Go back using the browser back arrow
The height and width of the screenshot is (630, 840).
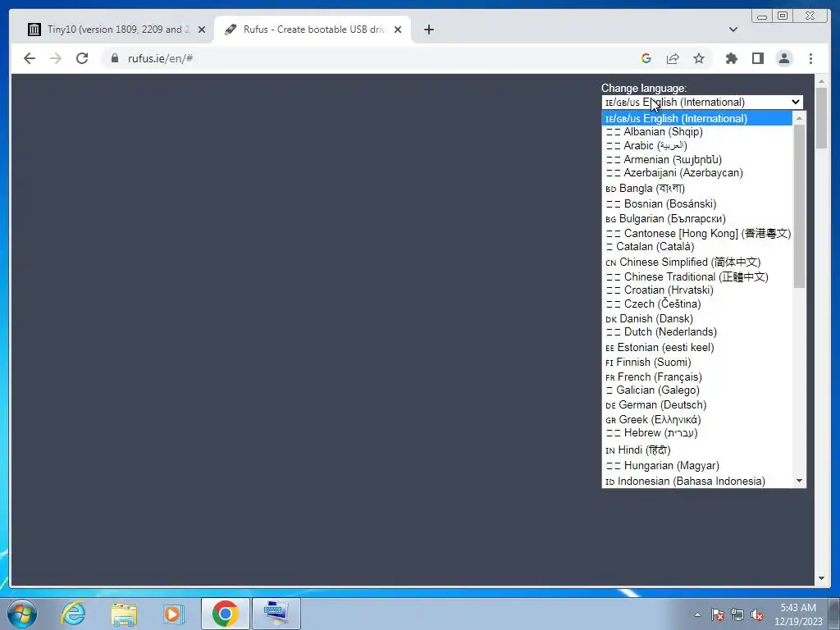30,58
